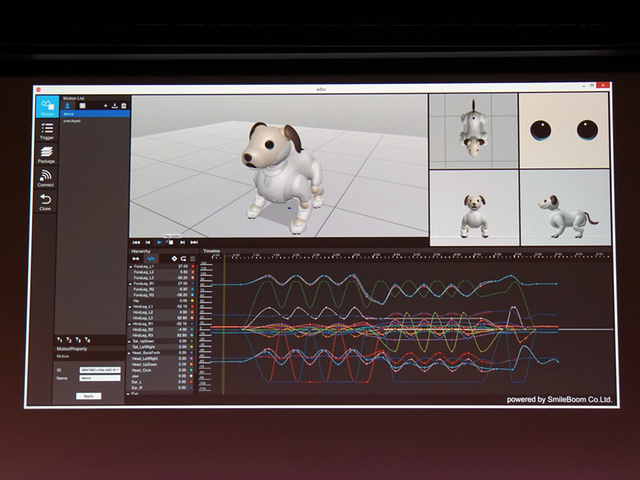Click the ForeLeg_R1 value 27.00
The width and height of the screenshot is (640, 480).
click(183, 284)
